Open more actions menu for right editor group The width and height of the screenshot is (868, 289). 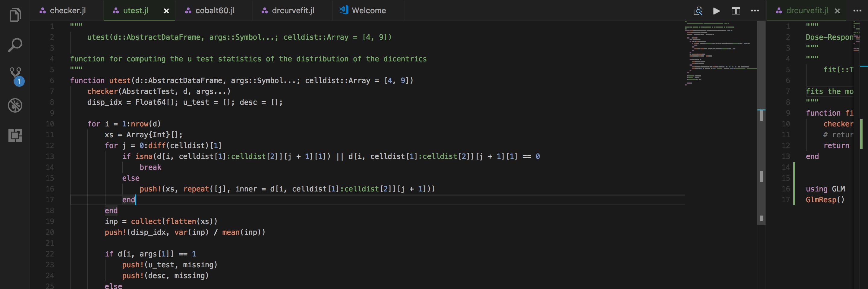pyautogui.click(x=857, y=11)
